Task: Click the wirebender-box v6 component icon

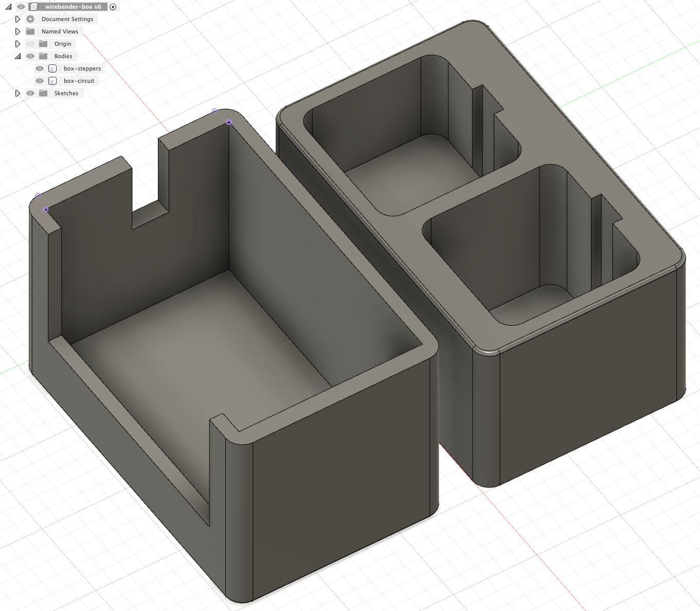Action: [34, 7]
